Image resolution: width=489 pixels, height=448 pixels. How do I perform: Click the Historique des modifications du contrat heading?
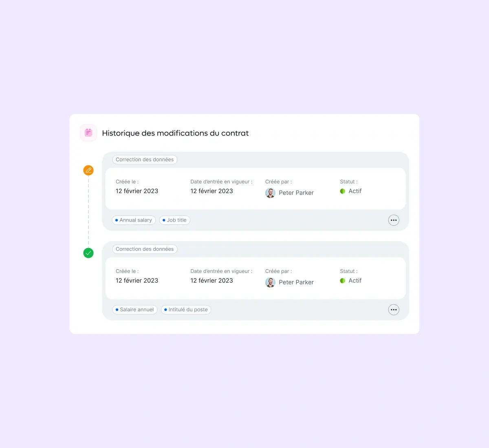pos(175,133)
